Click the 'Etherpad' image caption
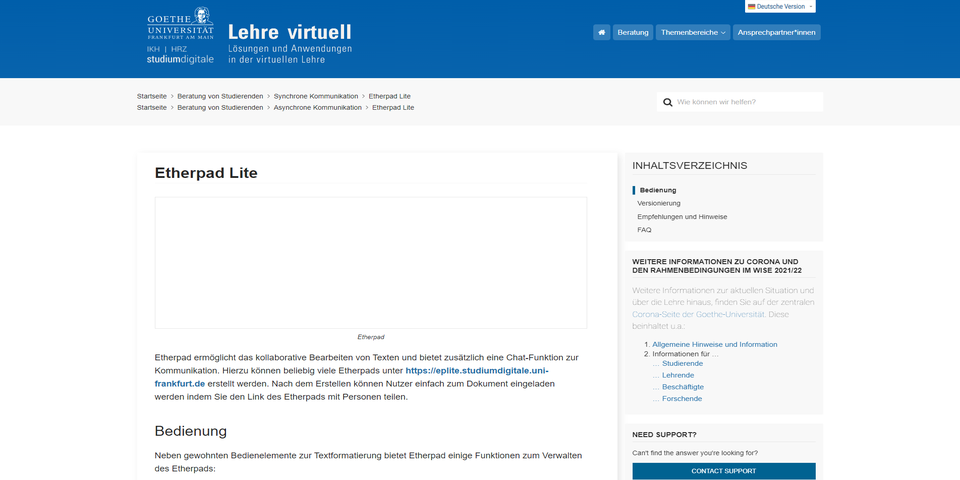 coord(370,337)
